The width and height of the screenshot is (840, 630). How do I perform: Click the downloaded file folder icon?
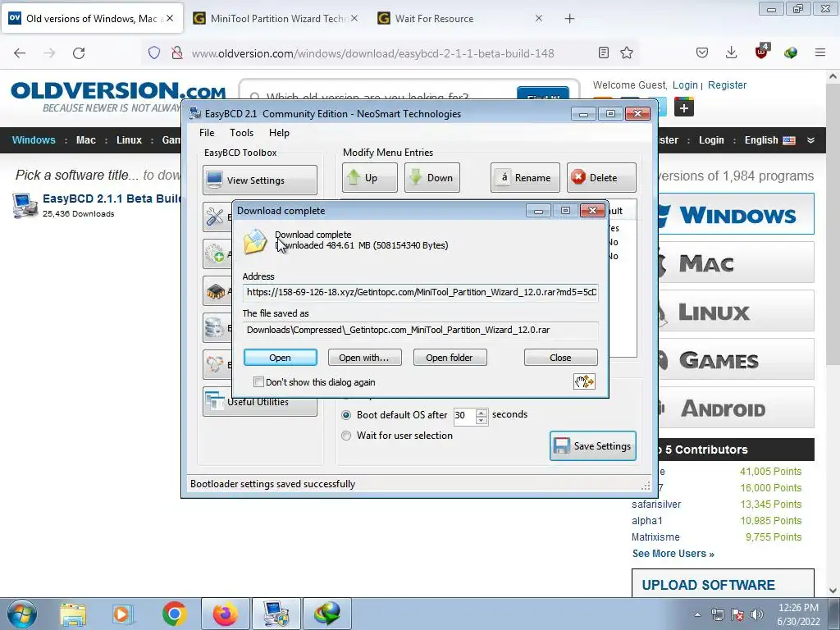[255, 242]
